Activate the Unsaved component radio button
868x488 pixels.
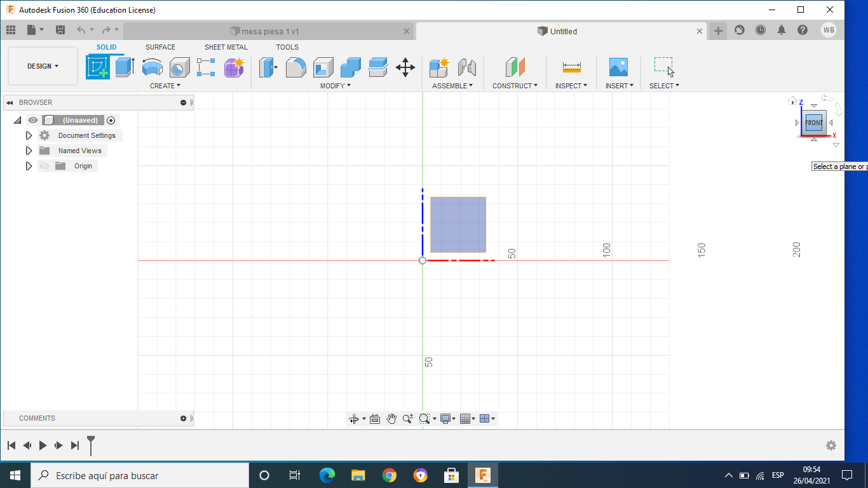pyautogui.click(x=111, y=120)
